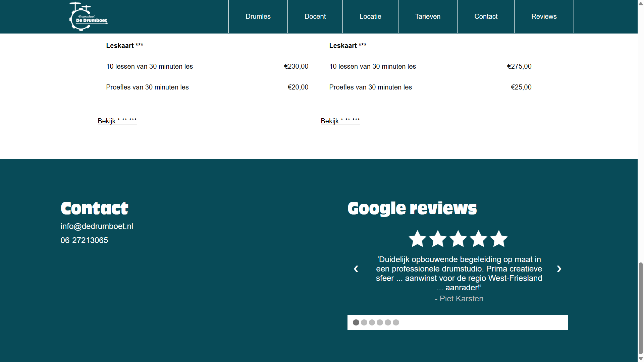
Task: Open the Reviews navigation item
Action: pos(544,16)
